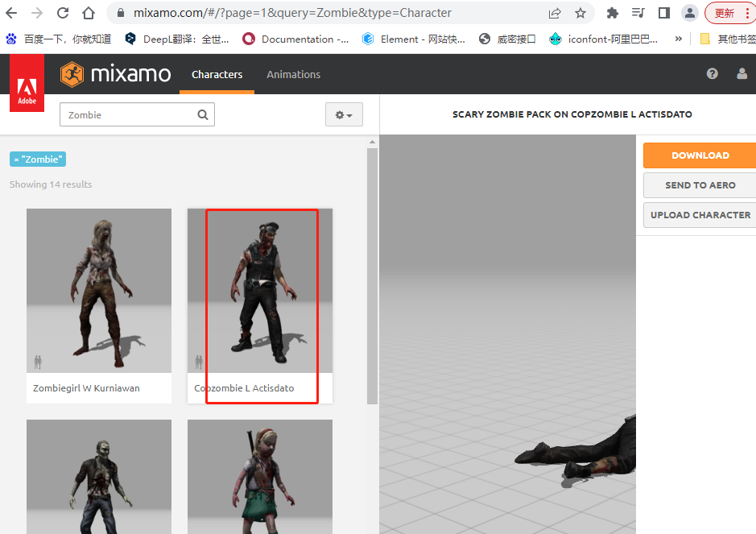Click the results list scrollbar thumb
This screenshot has height=534, width=756.
(372, 276)
